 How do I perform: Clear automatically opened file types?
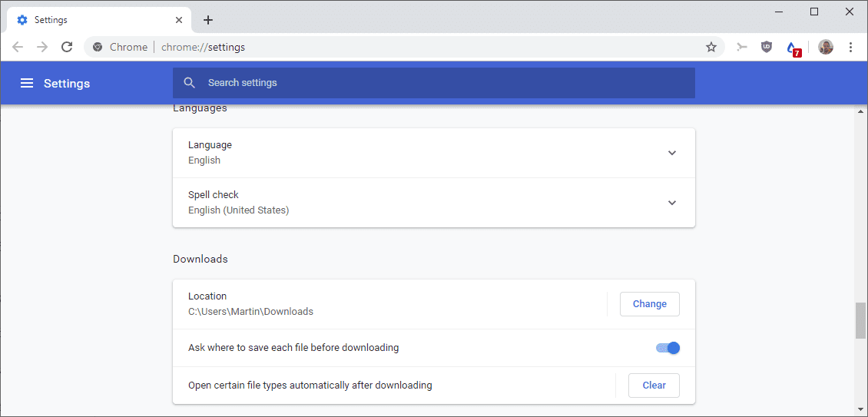click(x=654, y=386)
